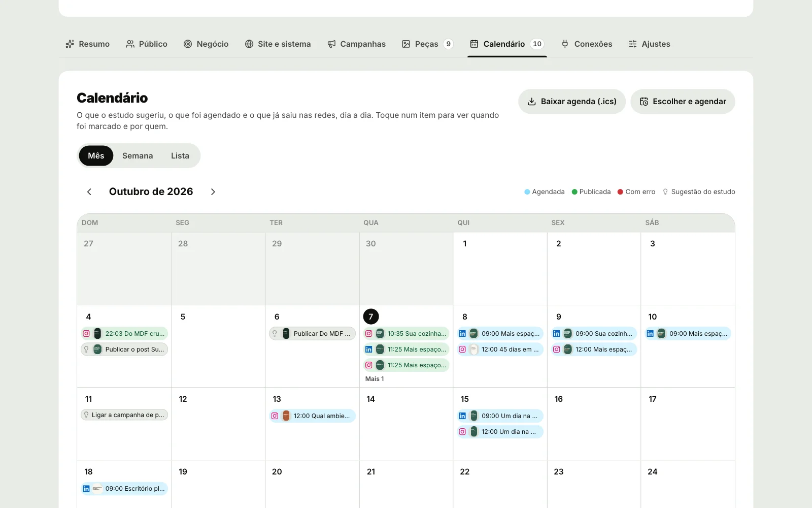Open the 09:00 Sua cozinh... event on day 9

(594, 334)
